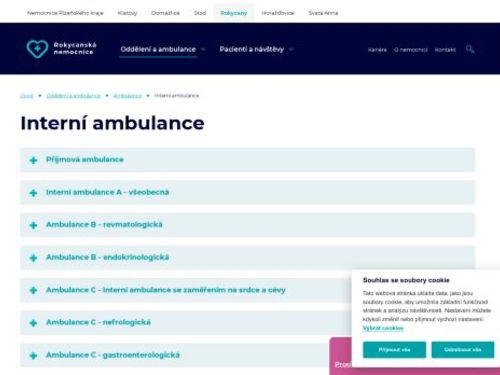
Task: Open the Vybrat cookies link
Action: click(383, 328)
